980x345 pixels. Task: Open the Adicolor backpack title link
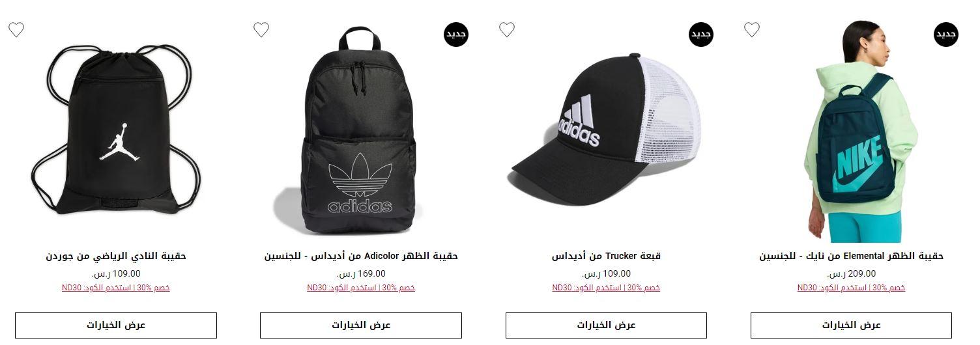361,256
